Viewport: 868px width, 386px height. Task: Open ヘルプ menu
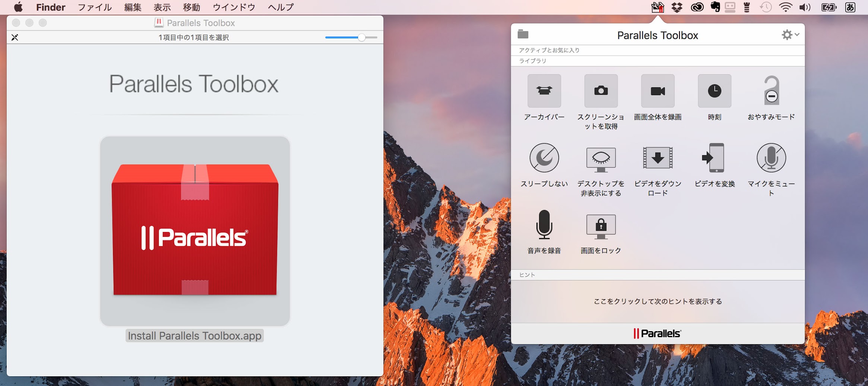click(x=281, y=7)
